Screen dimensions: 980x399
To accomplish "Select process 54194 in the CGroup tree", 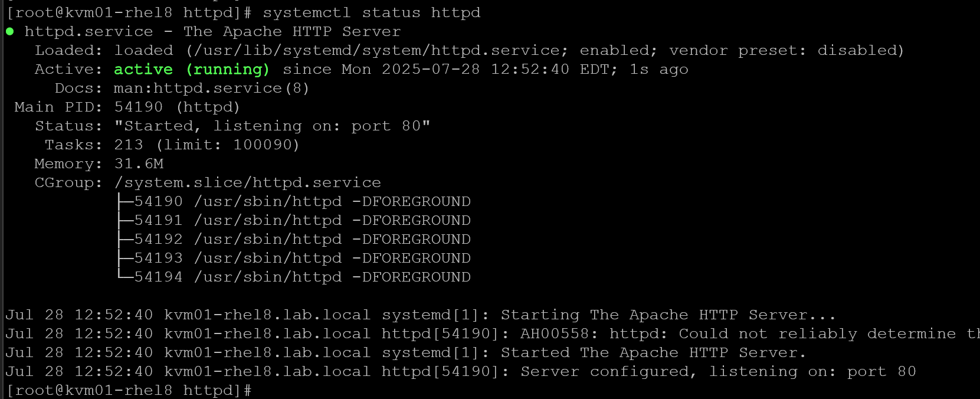I will (x=159, y=277).
